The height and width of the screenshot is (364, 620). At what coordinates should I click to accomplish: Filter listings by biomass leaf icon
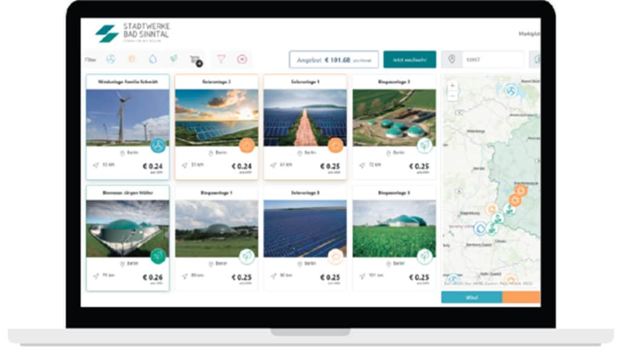(x=174, y=59)
